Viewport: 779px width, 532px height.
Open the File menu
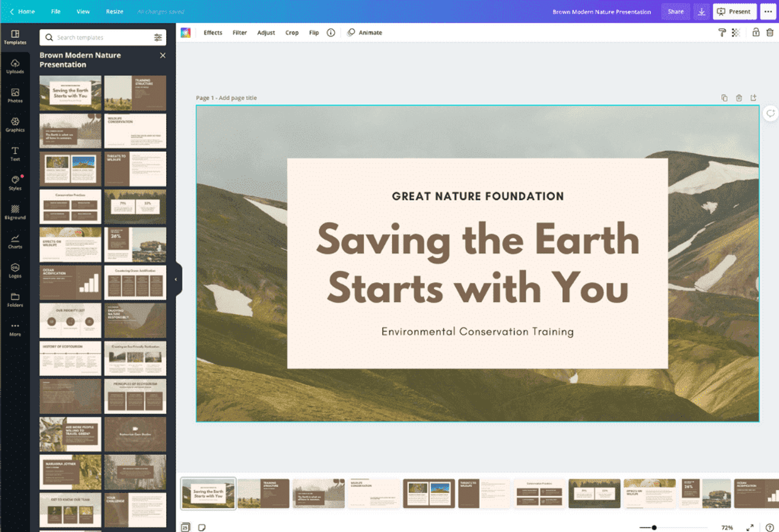pyautogui.click(x=56, y=10)
